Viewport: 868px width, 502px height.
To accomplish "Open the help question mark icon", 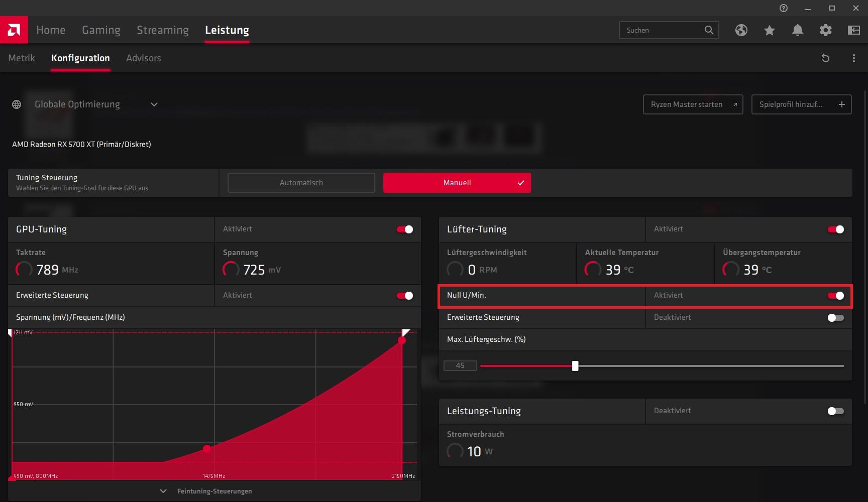I will 784,8.
